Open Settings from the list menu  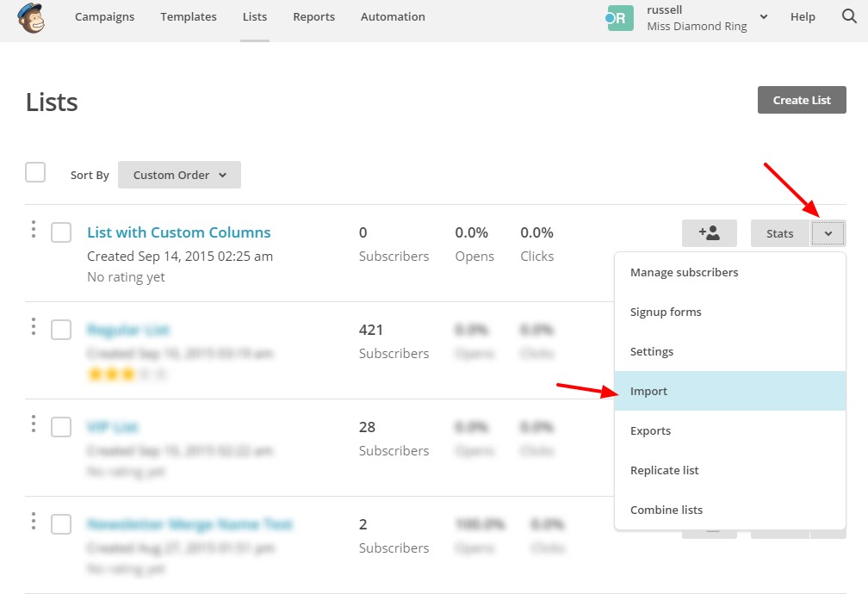730,351
